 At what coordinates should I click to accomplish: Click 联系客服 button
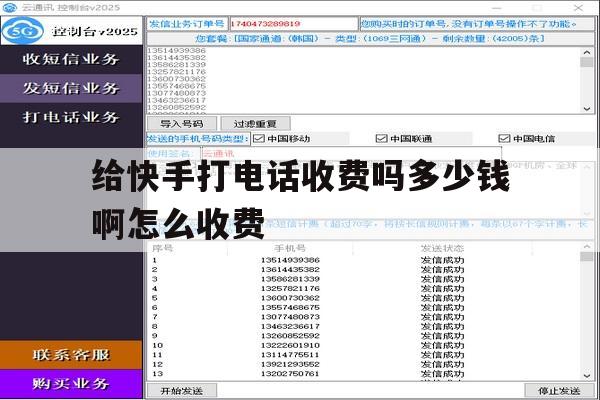point(71,355)
